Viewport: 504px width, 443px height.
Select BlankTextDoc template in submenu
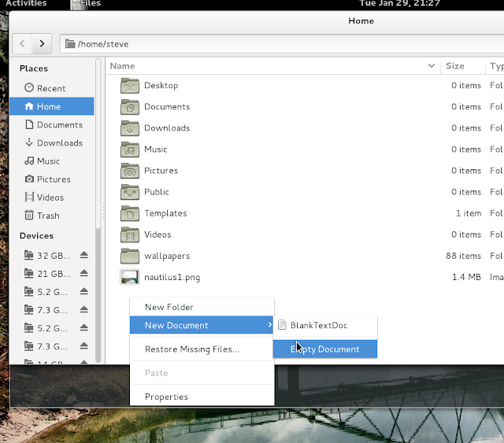point(325,325)
